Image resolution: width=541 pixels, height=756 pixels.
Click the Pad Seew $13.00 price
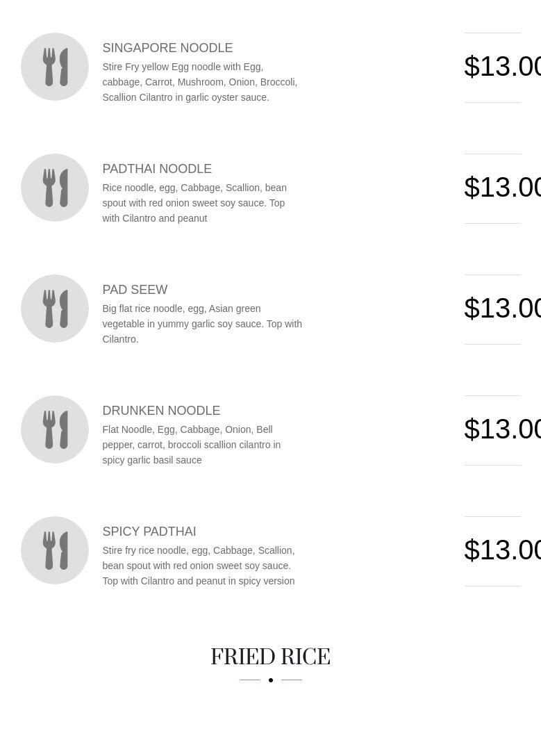click(503, 309)
